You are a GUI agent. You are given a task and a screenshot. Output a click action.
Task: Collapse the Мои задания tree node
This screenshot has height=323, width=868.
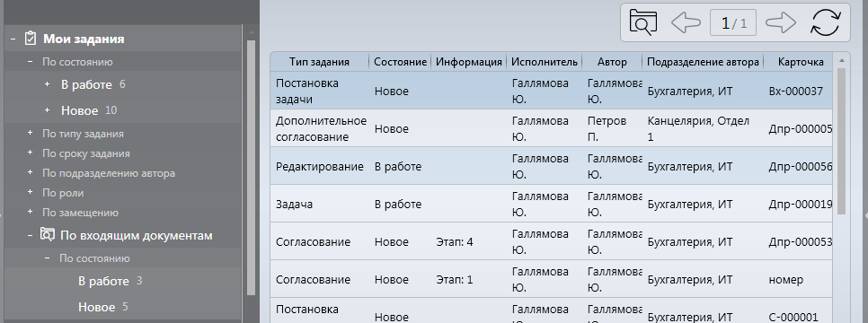click(13, 39)
